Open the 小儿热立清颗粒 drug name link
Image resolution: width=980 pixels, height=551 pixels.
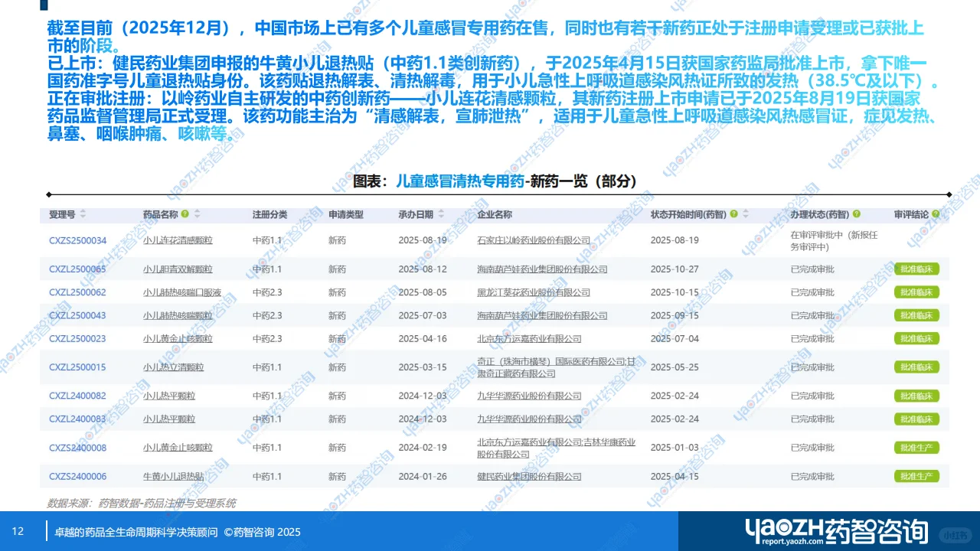point(177,367)
